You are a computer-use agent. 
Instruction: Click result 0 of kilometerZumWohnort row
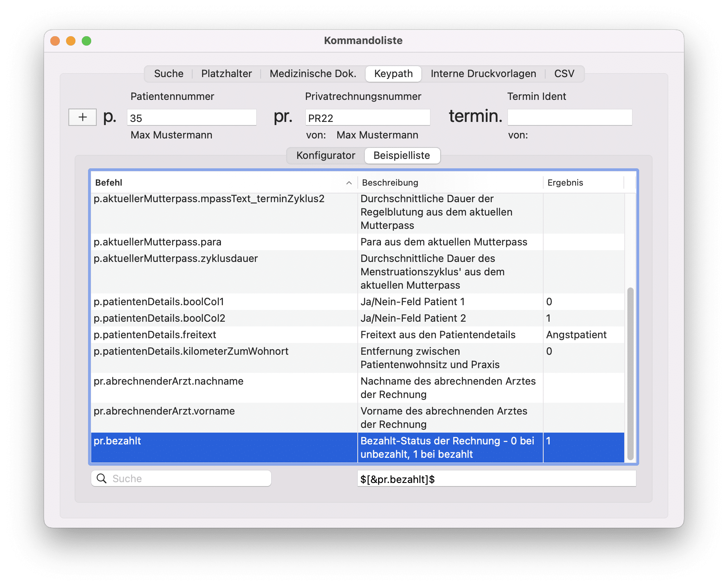pos(549,351)
